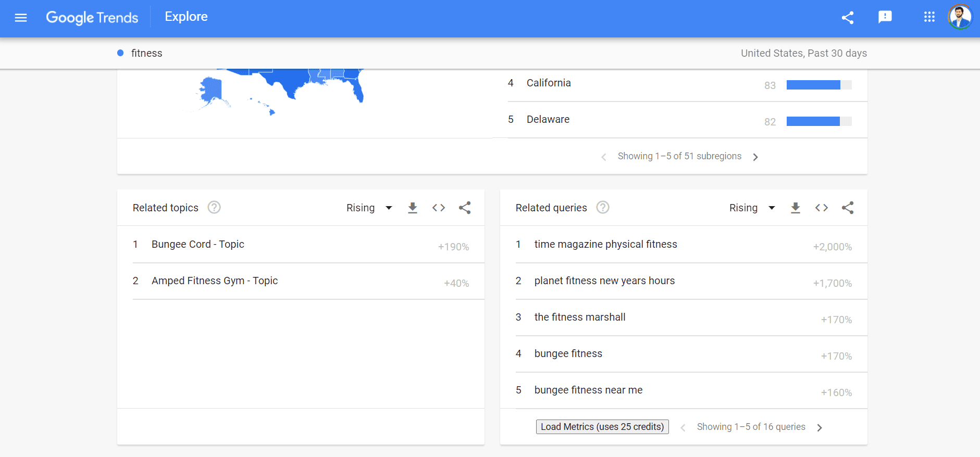Expand Rising dropdown in Related topics
980x457 pixels.
[369, 208]
